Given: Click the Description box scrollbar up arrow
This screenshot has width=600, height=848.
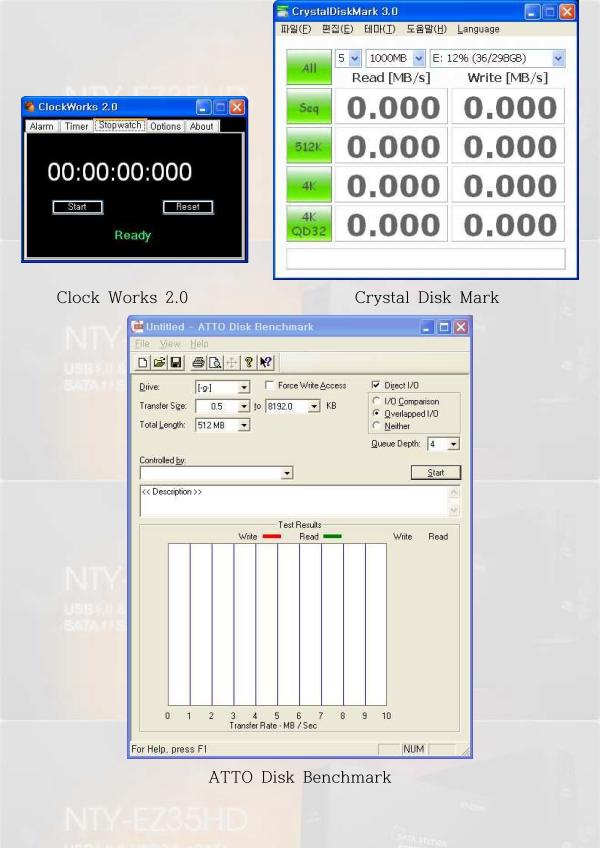Looking at the screenshot, I should coord(454,492).
